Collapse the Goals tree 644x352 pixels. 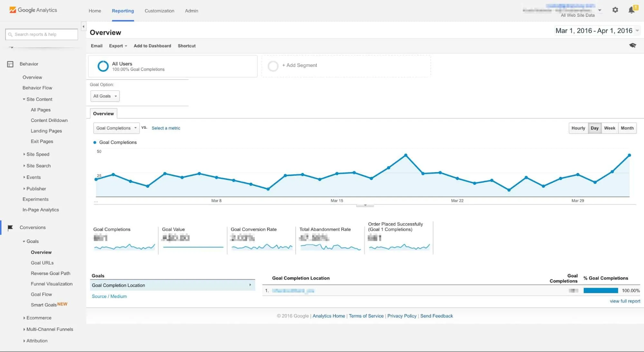[24, 241]
